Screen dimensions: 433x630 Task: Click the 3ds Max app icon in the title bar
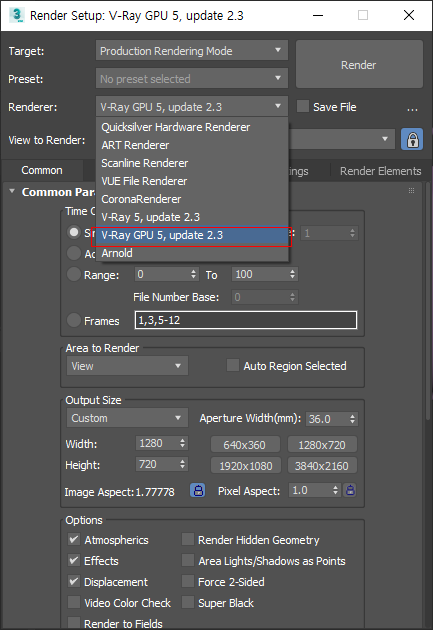coord(16,15)
